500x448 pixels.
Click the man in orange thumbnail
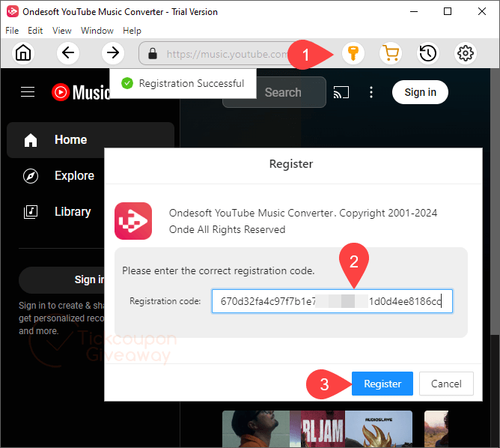pos(256,429)
